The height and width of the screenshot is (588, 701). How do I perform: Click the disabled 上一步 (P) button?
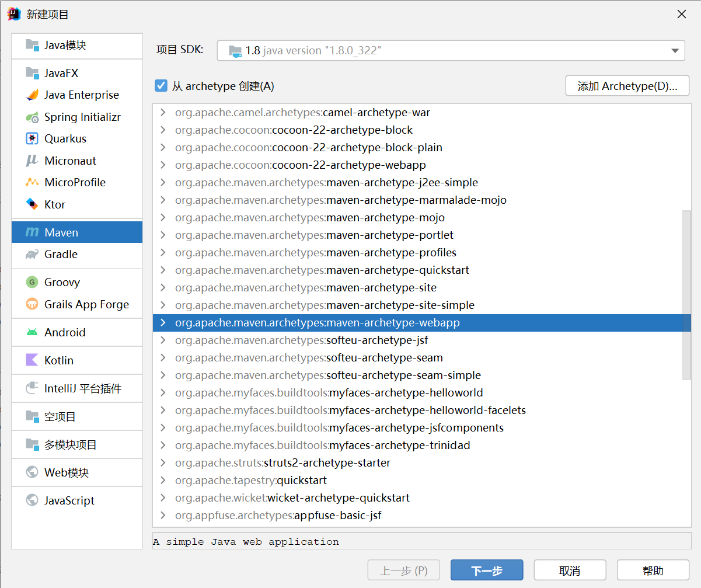tap(403, 570)
